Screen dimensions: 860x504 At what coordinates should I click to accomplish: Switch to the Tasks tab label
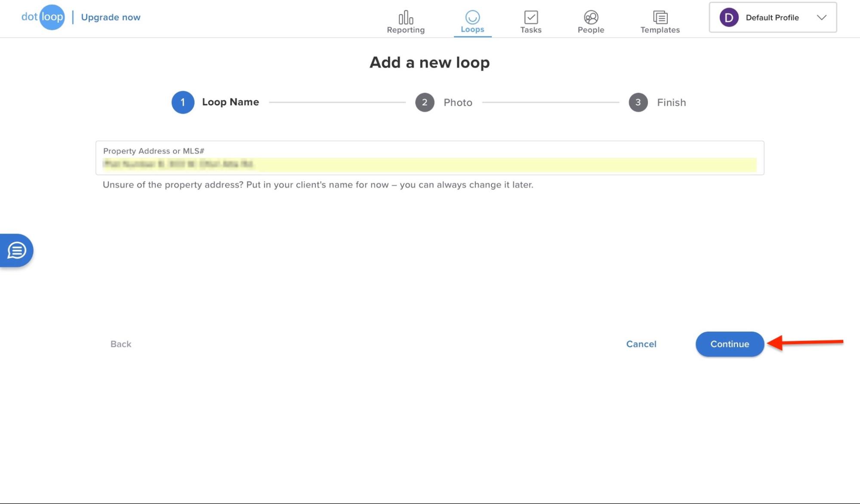(x=531, y=30)
